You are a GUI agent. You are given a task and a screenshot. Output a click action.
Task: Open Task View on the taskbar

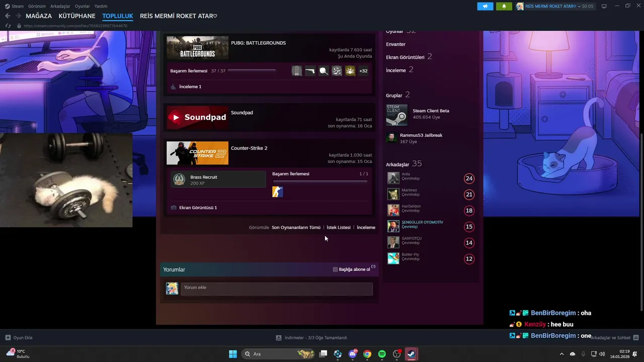click(324, 354)
